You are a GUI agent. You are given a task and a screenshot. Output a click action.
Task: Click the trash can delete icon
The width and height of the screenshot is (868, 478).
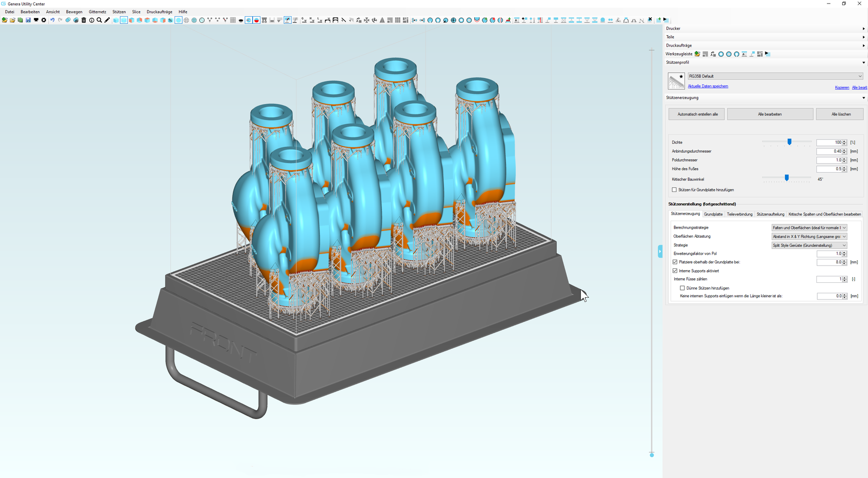point(84,20)
